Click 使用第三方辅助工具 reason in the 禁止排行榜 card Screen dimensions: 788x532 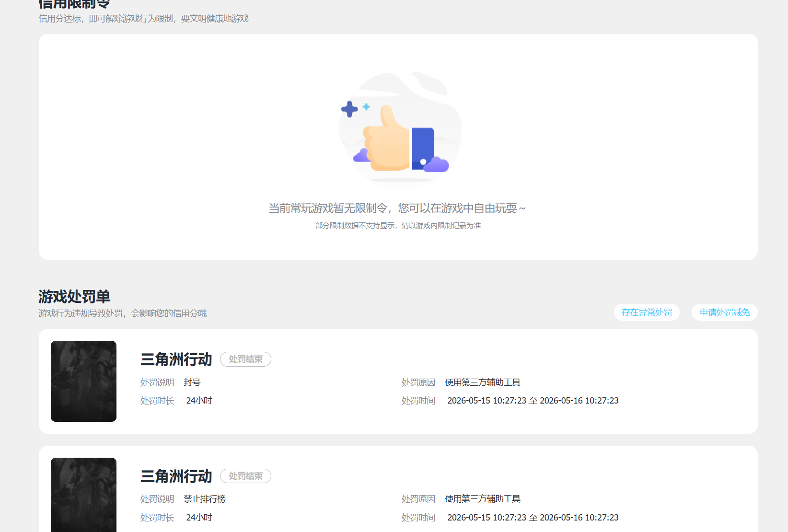click(483, 499)
